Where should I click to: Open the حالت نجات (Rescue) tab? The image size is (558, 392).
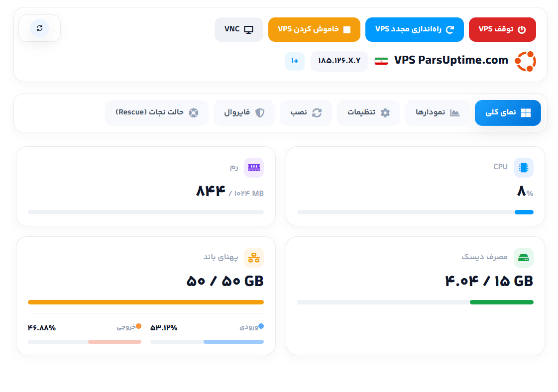157,113
